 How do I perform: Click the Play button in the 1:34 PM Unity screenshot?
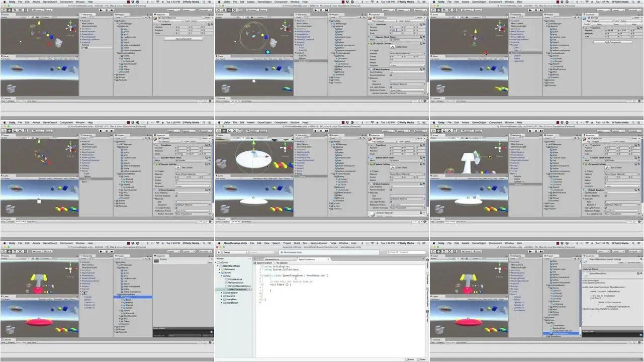[101, 10]
